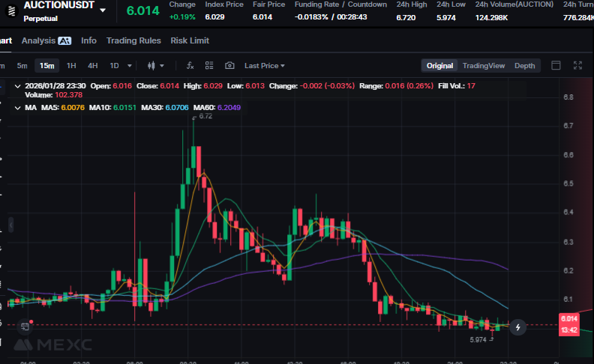Take a chart snapshot with camera icon
This screenshot has height=364, width=594.
pyautogui.click(x=229, y=66)
